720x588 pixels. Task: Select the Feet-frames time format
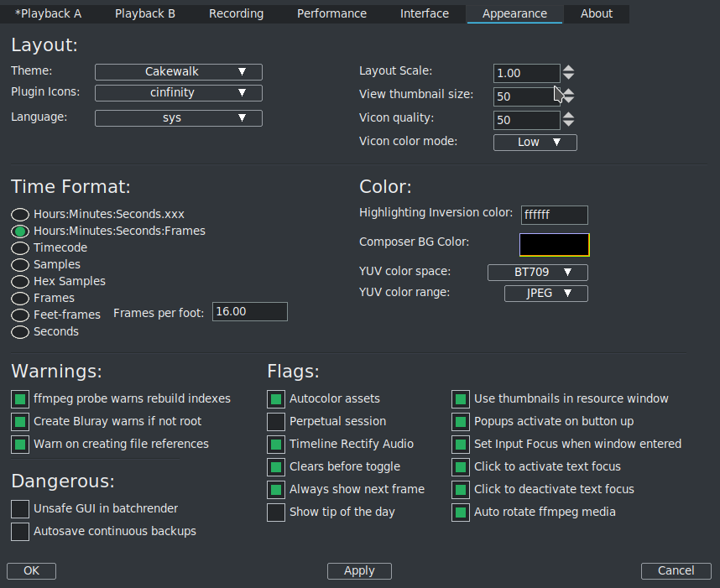(x=19, y=315)
